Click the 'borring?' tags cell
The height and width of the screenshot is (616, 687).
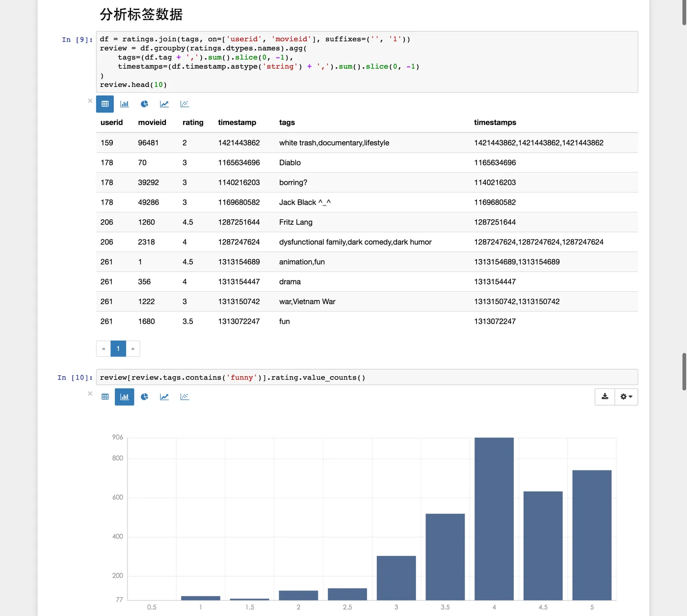click(x=293, y=182)
